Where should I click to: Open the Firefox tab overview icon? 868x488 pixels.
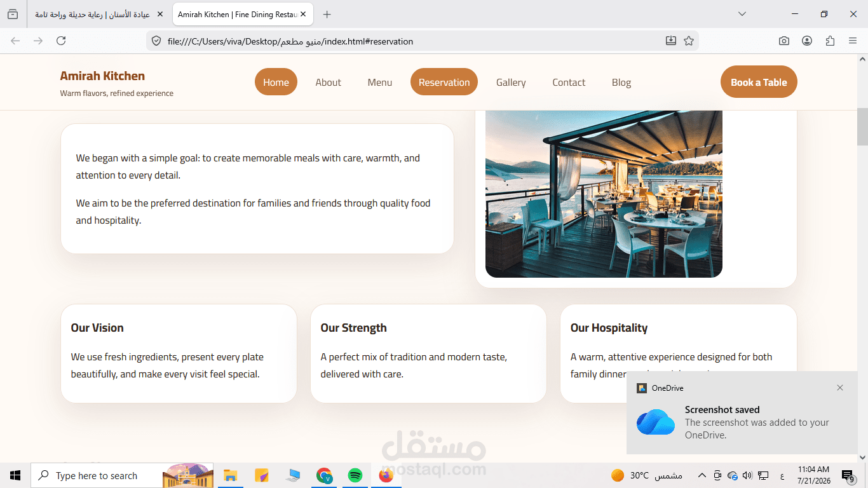13,14
